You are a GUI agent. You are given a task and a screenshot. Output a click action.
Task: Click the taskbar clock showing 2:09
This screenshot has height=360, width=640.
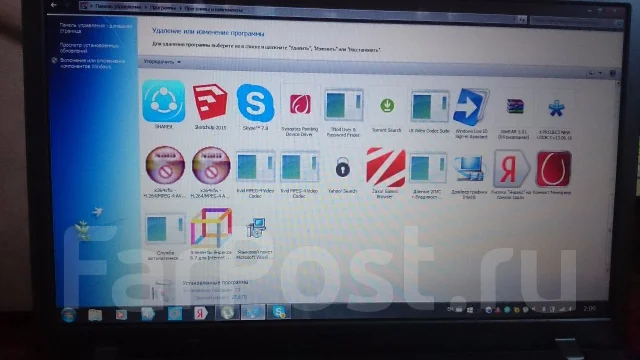click(589, 309)
